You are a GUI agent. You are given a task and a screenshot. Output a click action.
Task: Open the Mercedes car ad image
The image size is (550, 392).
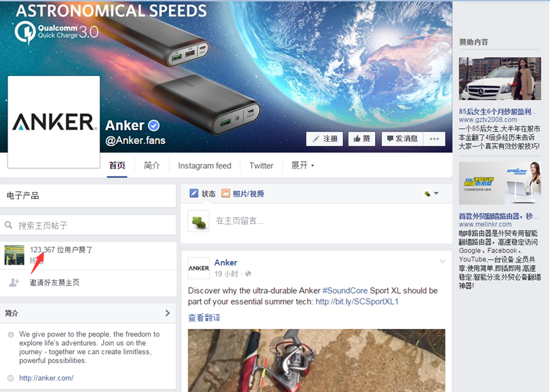(500, 79)
